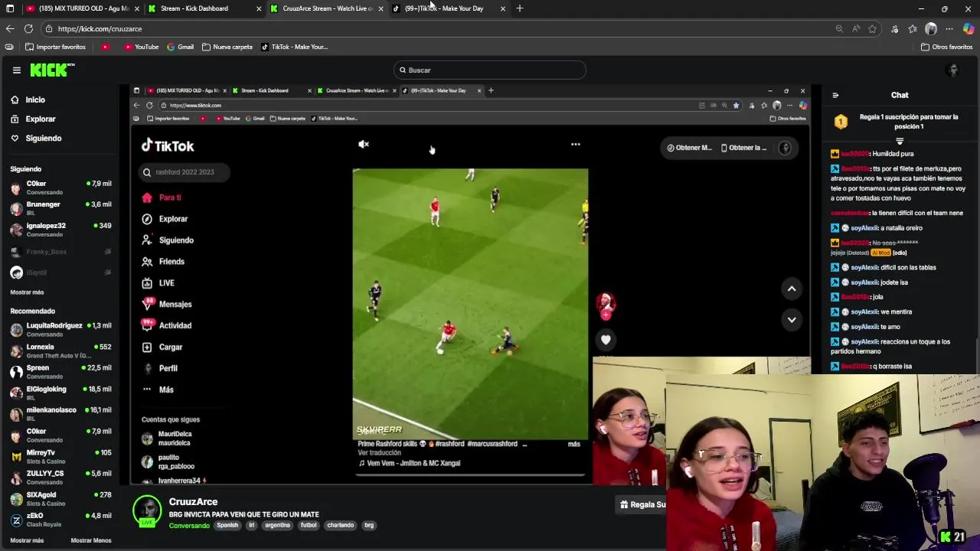Viewport: 980px width, 551px height.
Task: Open Mensajes in the streamed TikTok sidebar
Action: point(167,305)
